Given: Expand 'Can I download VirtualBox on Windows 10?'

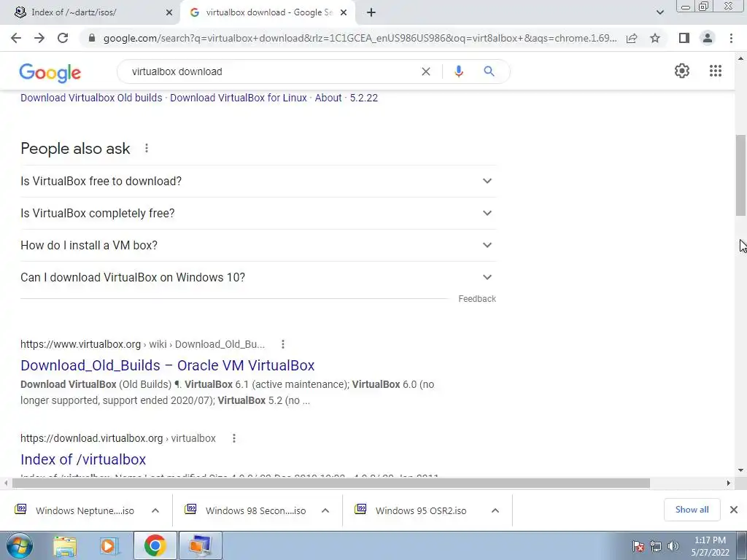Looking at the screenshot, I should tap(258, 277).
